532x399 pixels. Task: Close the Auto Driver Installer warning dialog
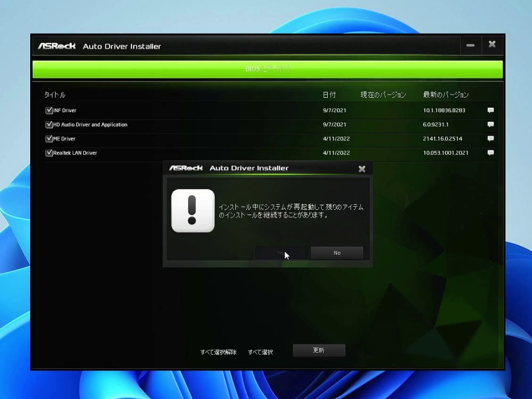click(x=362, y=169)
